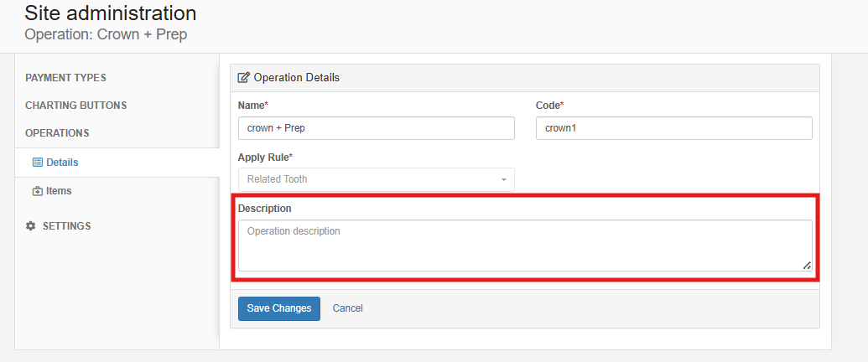Click the Description field label
The height and width of the screenshot is (362, 868).
click(x=265, y=209)
